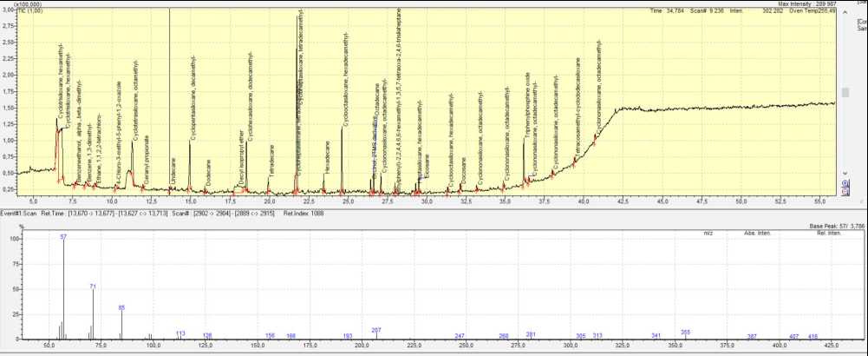The width and height of the screenshot is (868, 356).
Task: Select the Tetradecane peak label
Action: [x=271, y=159]
